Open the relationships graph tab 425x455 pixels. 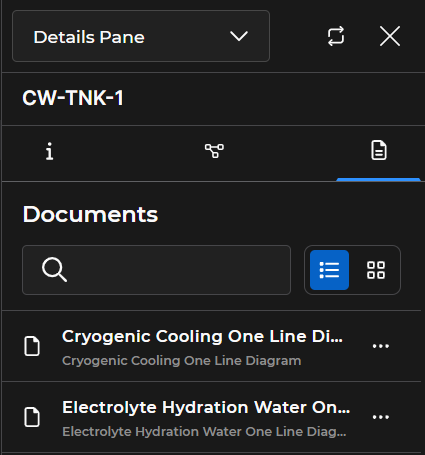(214, 151)
